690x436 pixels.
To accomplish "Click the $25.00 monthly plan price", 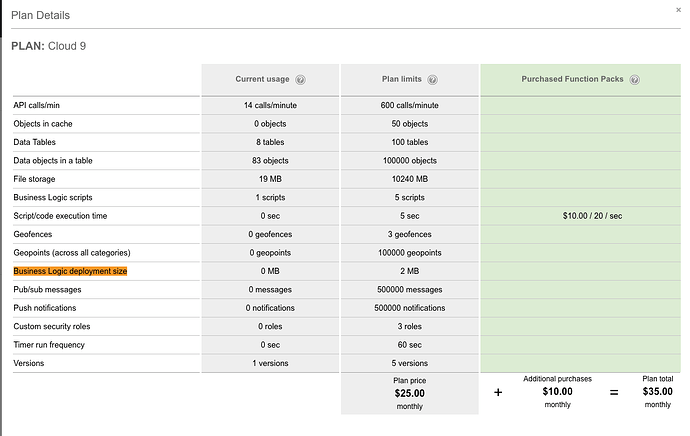I will [409, 393].
